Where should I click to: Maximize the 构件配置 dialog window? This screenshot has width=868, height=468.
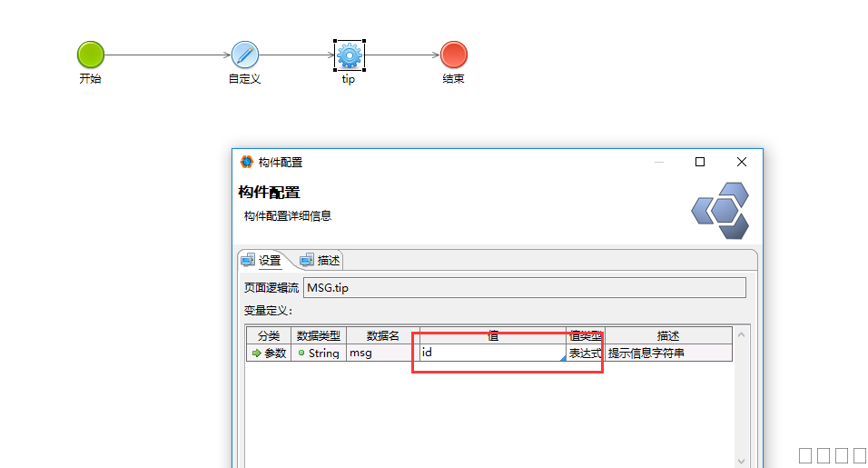click(700, 162)
